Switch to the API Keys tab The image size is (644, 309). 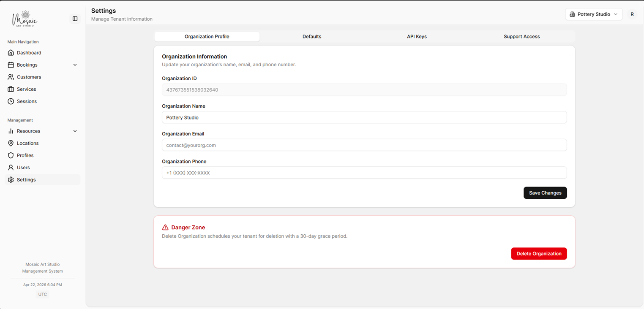point(417,36)
